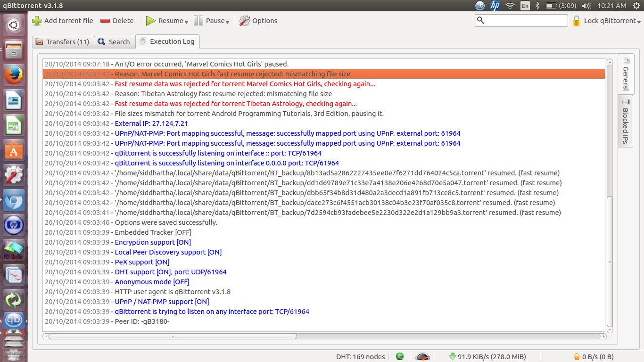
Task: Select DHT support [ON] port UDP/61964 entry
Action: pyautogui.click(x=324, y=272)
